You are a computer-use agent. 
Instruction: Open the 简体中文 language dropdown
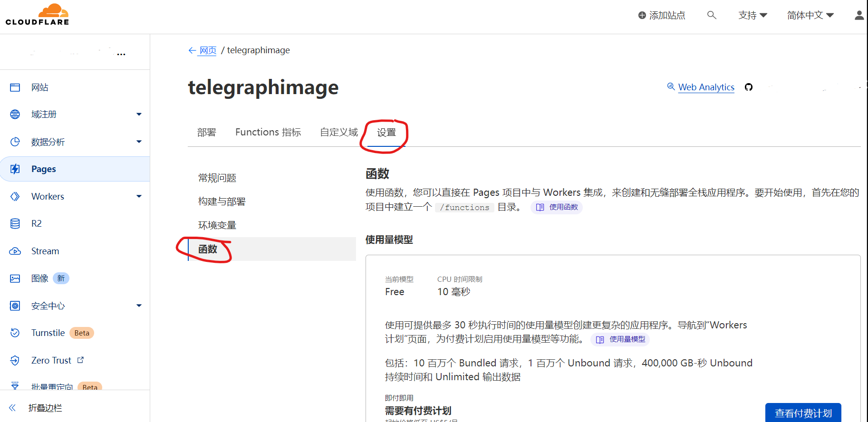click(x=810, y=15)
